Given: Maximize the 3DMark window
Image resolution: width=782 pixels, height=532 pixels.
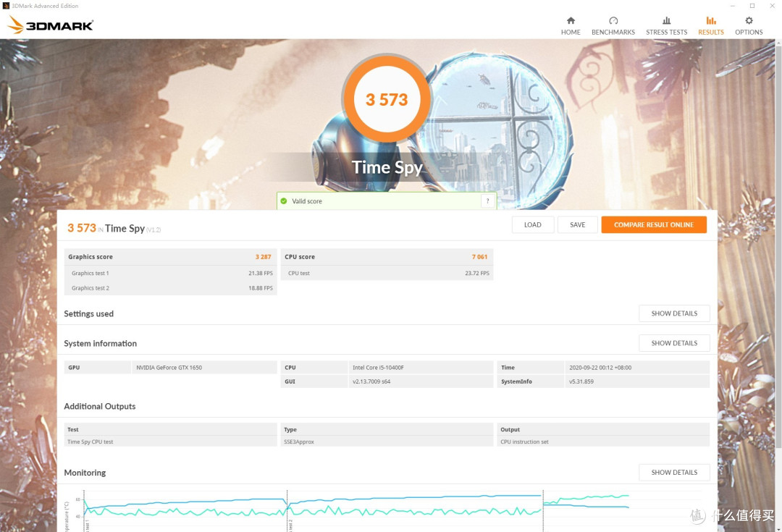Looking at the screenshot, I should tap(752, 6).
